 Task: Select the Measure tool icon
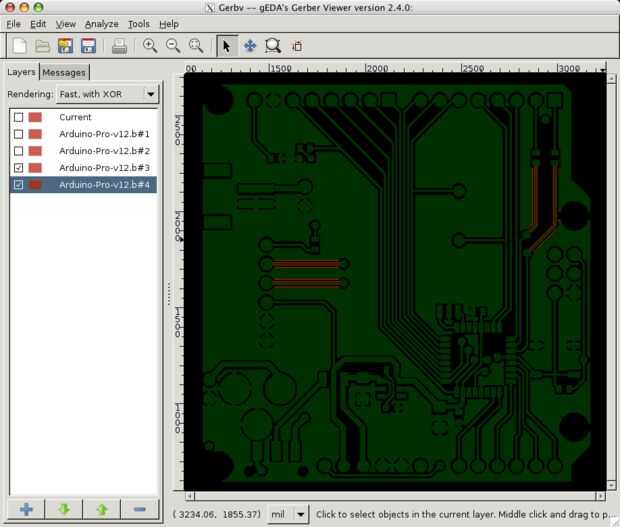[297, 46]
